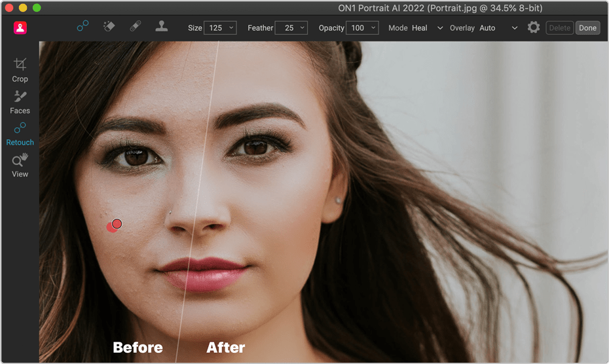Switch to the View tool
Viewport: 609px width, 364px height.
point(20,165)
